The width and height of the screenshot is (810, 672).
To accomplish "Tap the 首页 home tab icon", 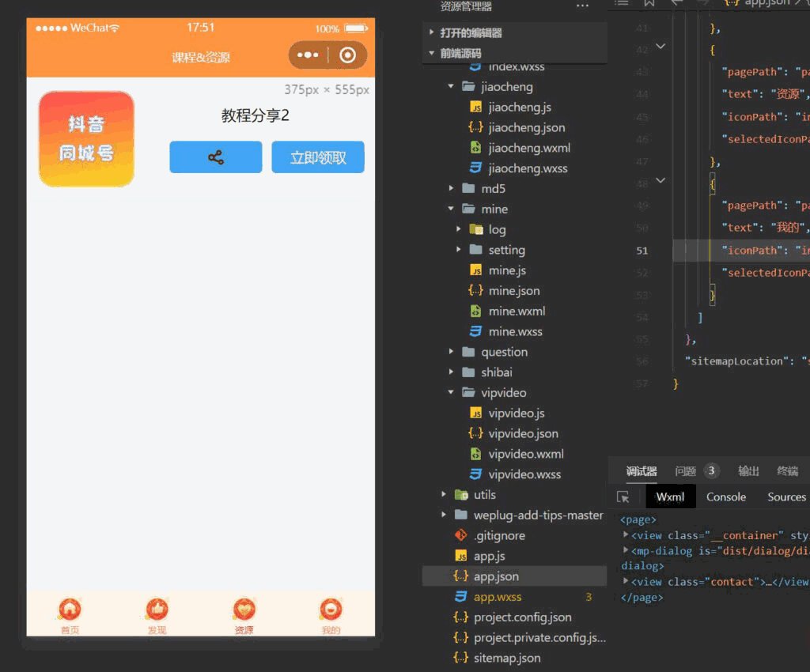I will coord(70,610).
